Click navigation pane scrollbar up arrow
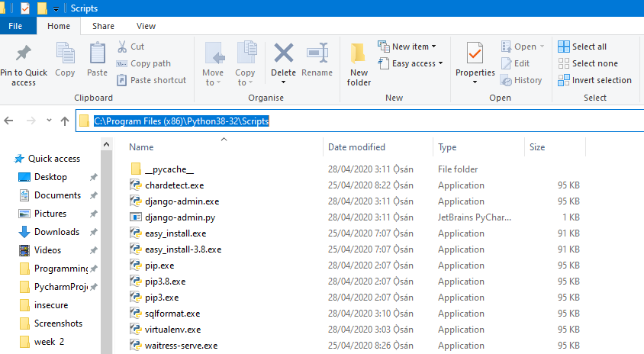Screen dimensions: 644x354 coord(106,144)
